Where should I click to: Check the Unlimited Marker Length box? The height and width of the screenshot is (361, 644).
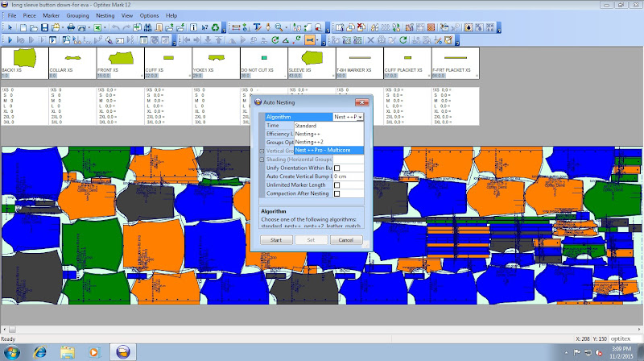tap(336, 185)
